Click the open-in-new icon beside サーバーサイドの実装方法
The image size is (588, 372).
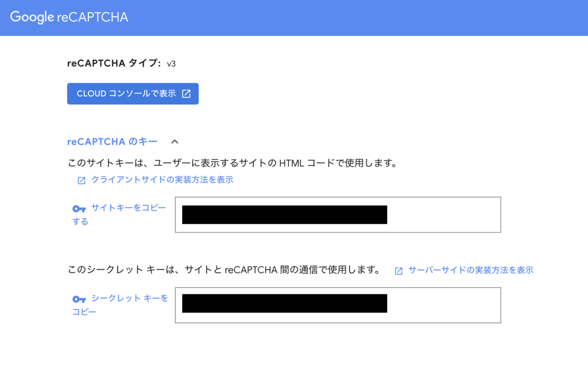click(x=399, y=271)
